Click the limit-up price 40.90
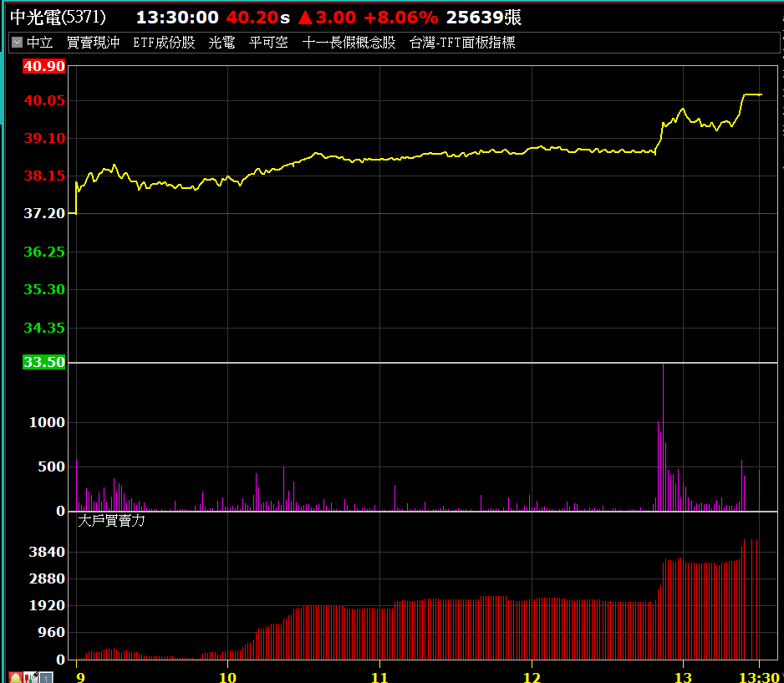Viewport: 784px width, 683px height. click(x=44, y=66)
